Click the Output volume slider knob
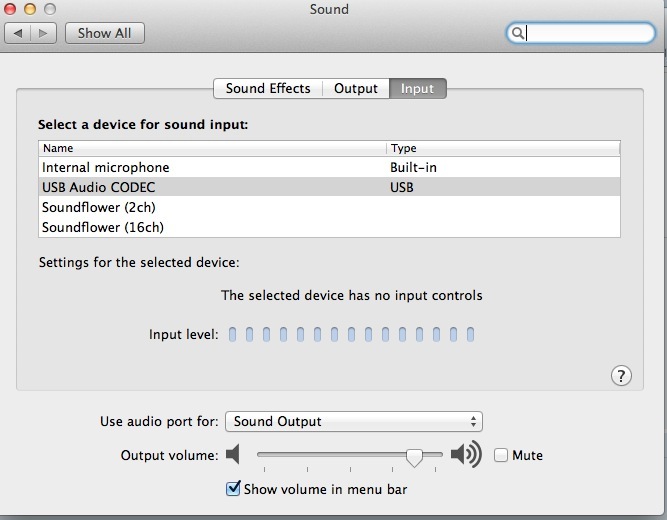The image size is (667, 520). 414,457
